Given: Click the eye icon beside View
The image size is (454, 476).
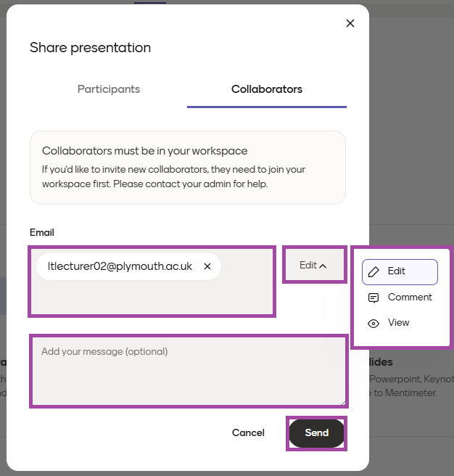Looking at the screenshot, I should coord(373,324).
